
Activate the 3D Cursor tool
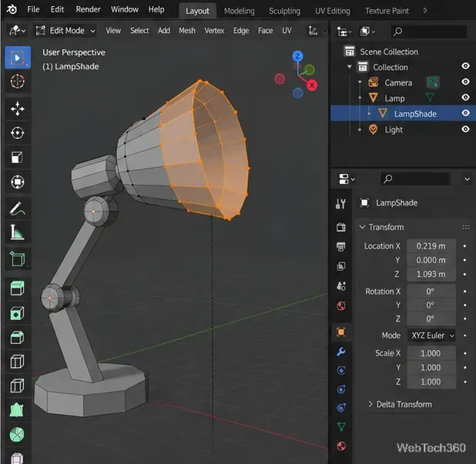coord(18,82)
